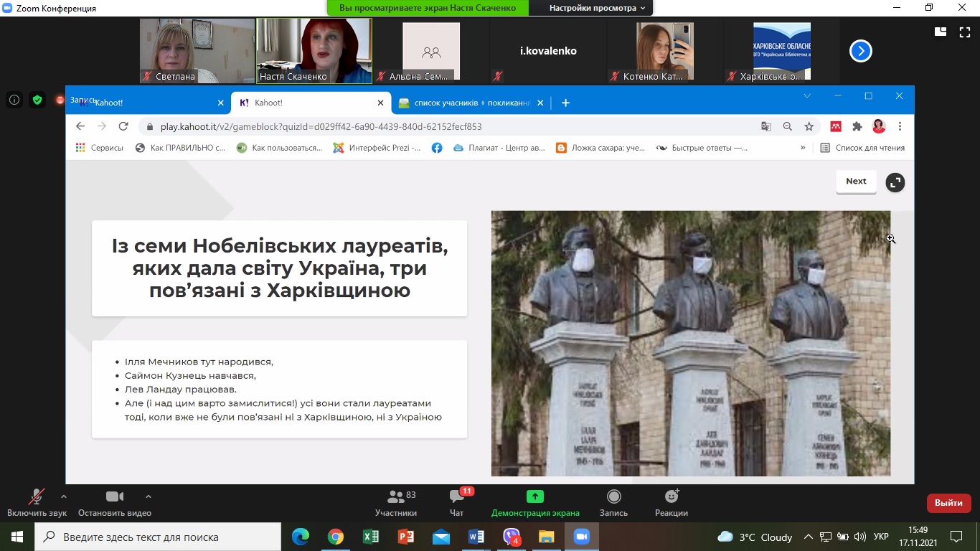Viewport: 980px width, 551px height.
Task: Open the view settings dropdown
Action: click(597, 8)
